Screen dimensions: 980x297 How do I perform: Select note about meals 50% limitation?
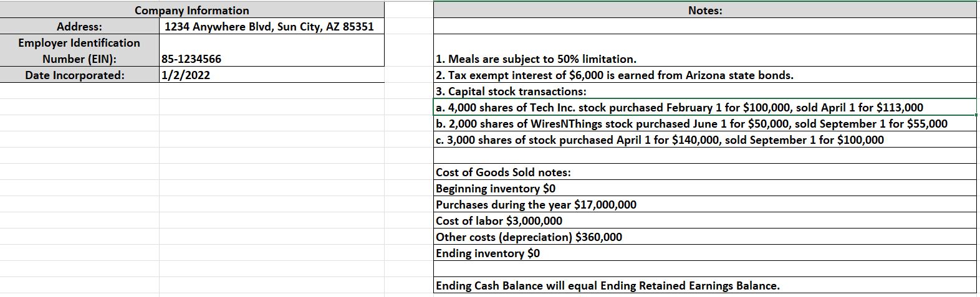pos(705,50)
